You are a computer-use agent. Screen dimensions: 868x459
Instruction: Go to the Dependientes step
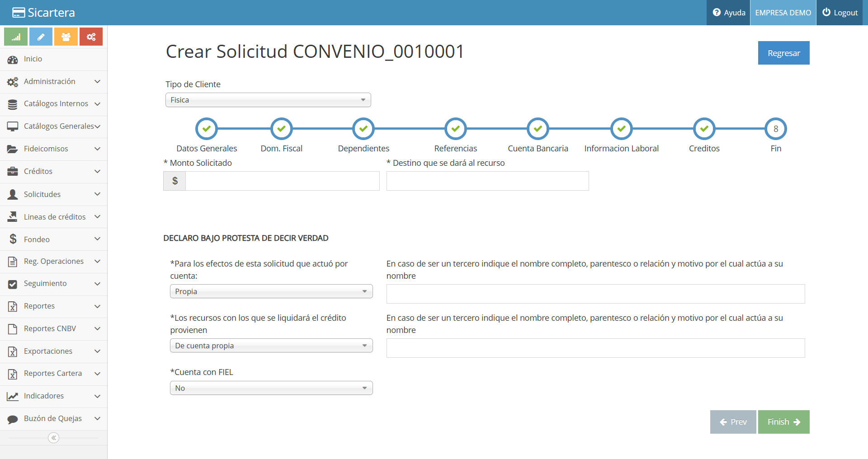coord(363,129)
